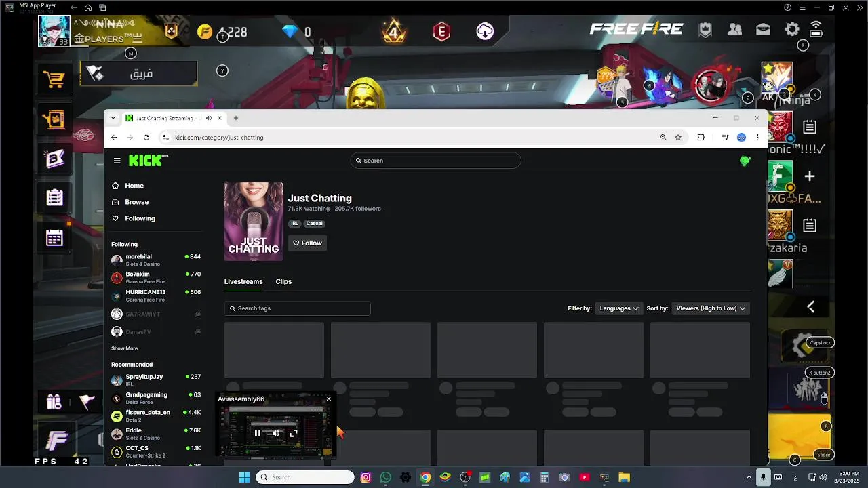Open Free Fire missions clipboard icon
The width and height of the screenshot is (868, 488).
click(54, 197)
